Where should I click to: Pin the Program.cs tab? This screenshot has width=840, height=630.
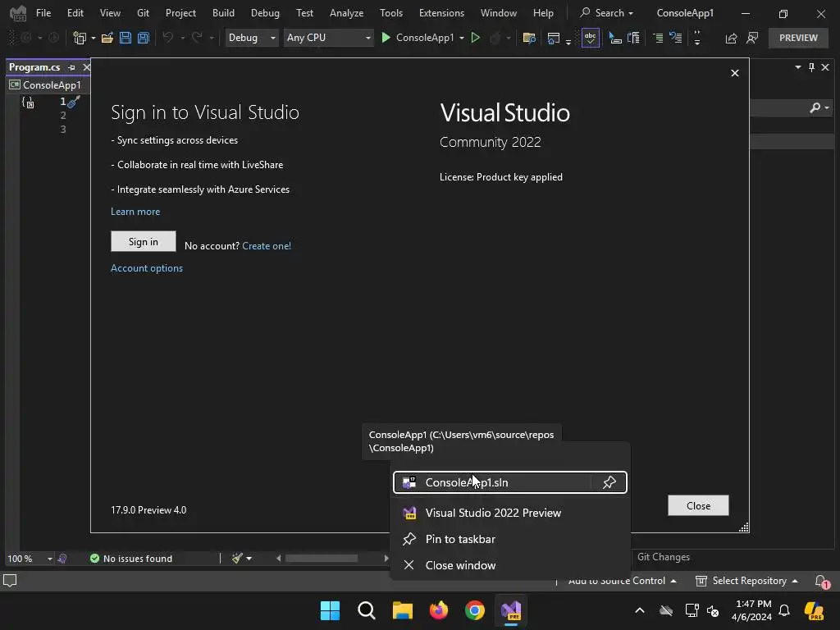click(72, 67)
